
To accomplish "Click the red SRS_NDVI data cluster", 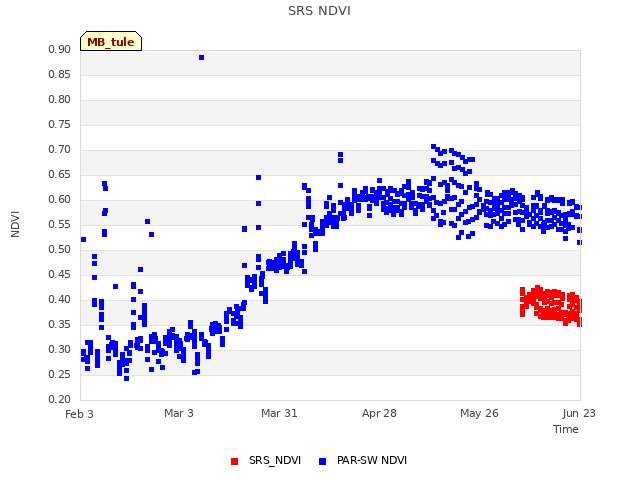I will click(551, 305).
